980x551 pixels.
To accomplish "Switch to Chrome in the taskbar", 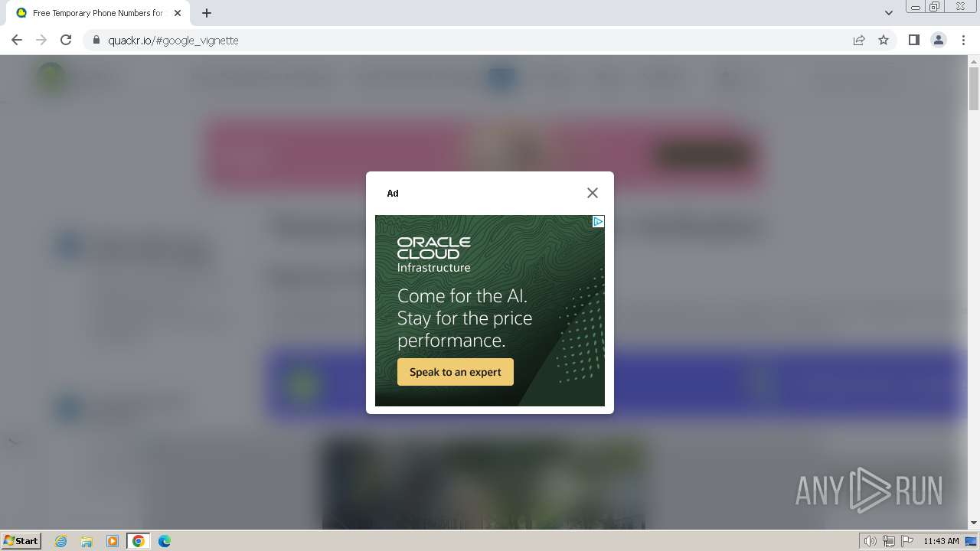I will 139,541.
